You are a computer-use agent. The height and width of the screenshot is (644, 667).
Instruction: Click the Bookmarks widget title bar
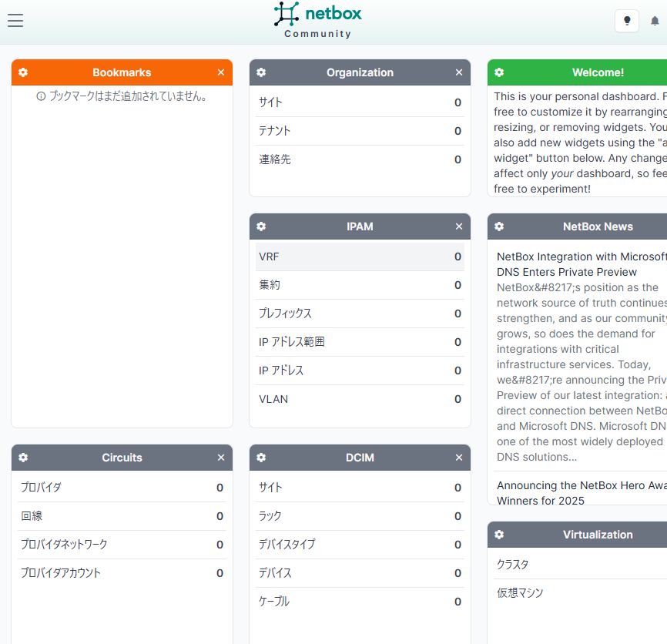(122, 72)
